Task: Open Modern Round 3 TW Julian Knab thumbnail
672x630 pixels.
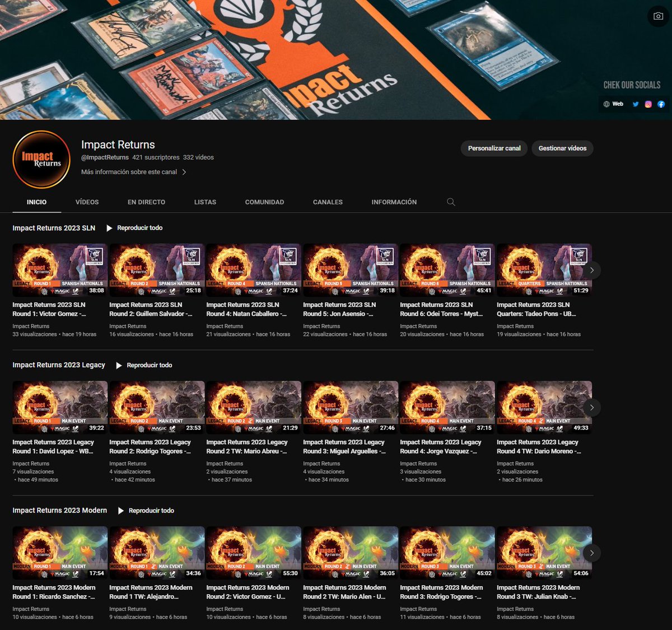Action: point(544,553)
